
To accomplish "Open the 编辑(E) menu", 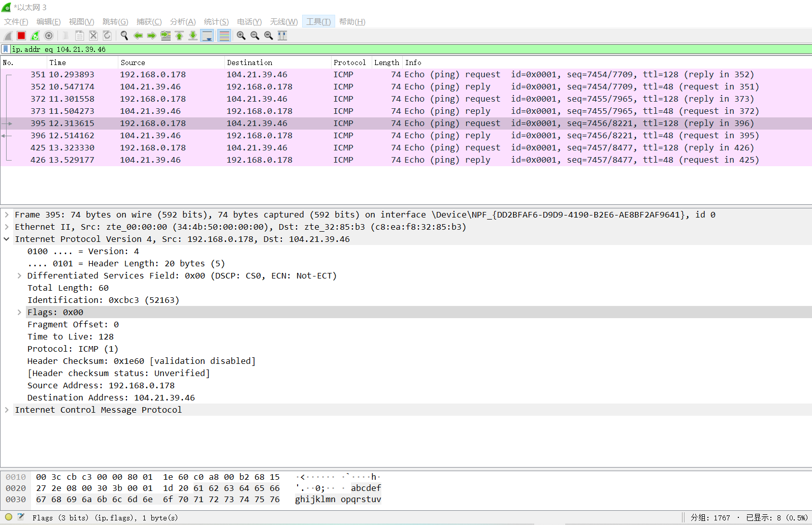I will click(49, 22).
